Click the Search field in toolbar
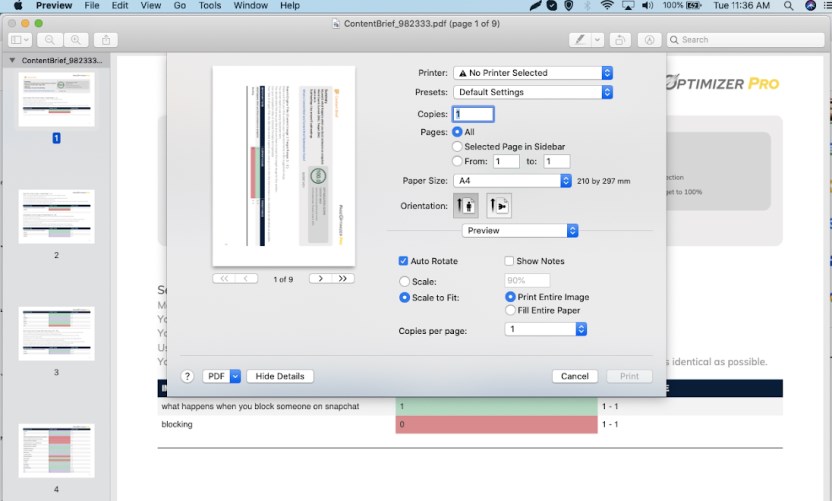The width and height of the screenshot is (832, 501). point(745,40)
